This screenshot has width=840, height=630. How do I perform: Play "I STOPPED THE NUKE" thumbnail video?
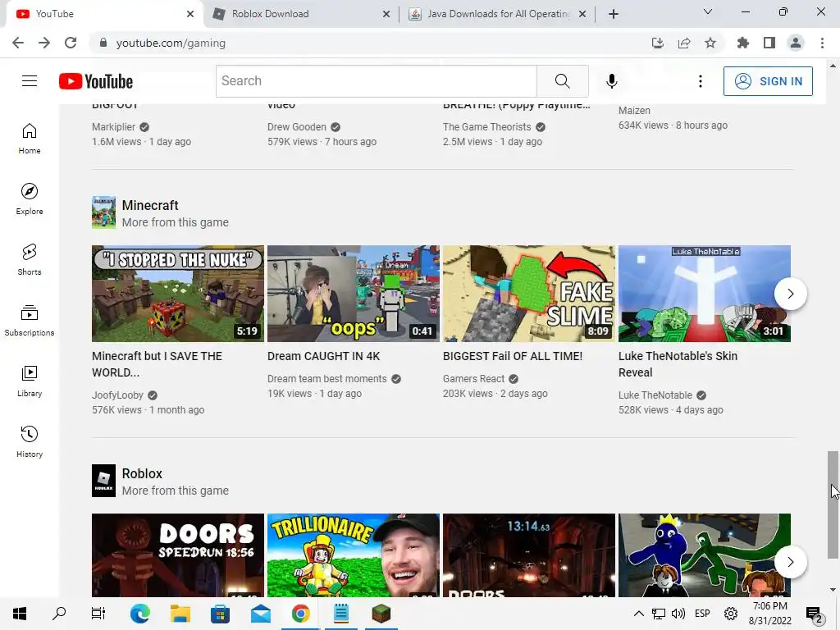point(178,294)
